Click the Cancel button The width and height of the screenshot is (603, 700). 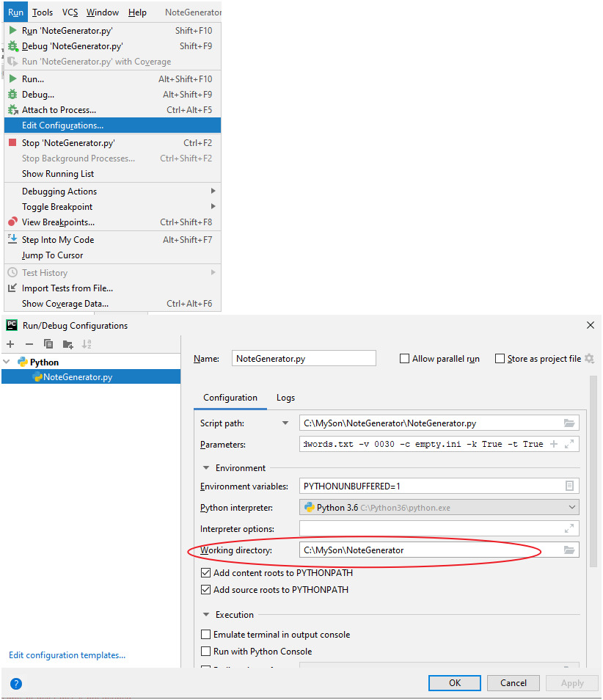[x=514, y=683]
